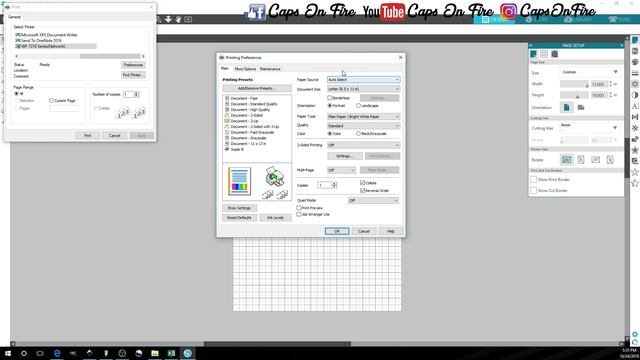
Task: Click the Ink Levels button
Action: (x=276, y=218)
